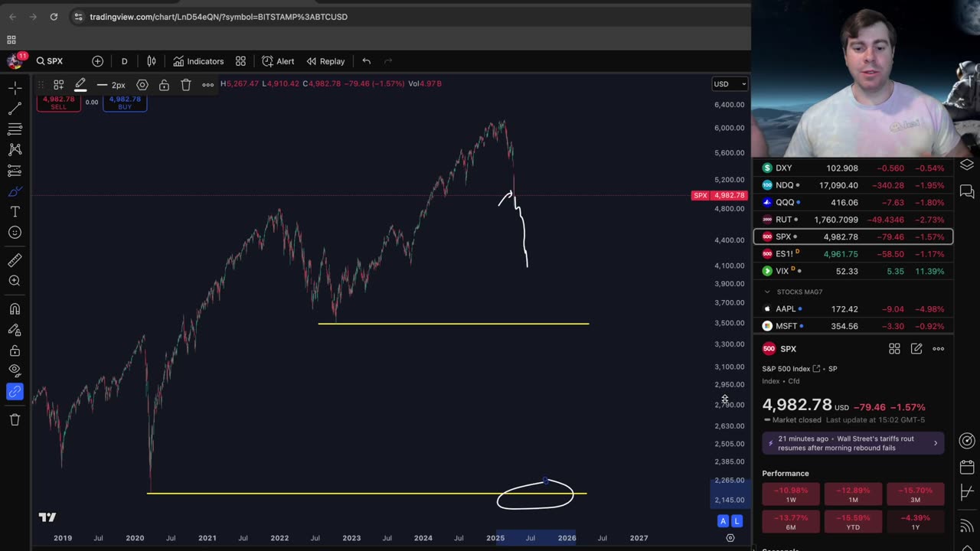Delete selected drawing from floating toolbar

pos(186,85)
